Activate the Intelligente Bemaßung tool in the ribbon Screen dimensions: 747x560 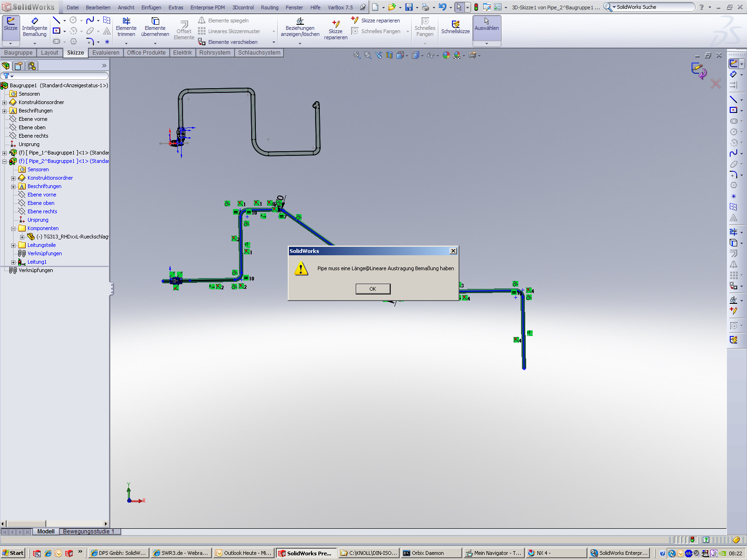(35, 27)
